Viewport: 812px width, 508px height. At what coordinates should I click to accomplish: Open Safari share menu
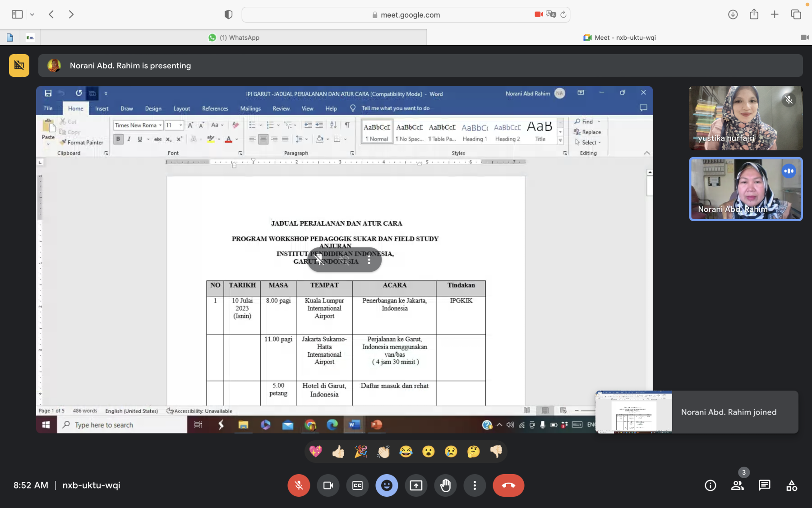pyautogui.click(x=754, y=14)
